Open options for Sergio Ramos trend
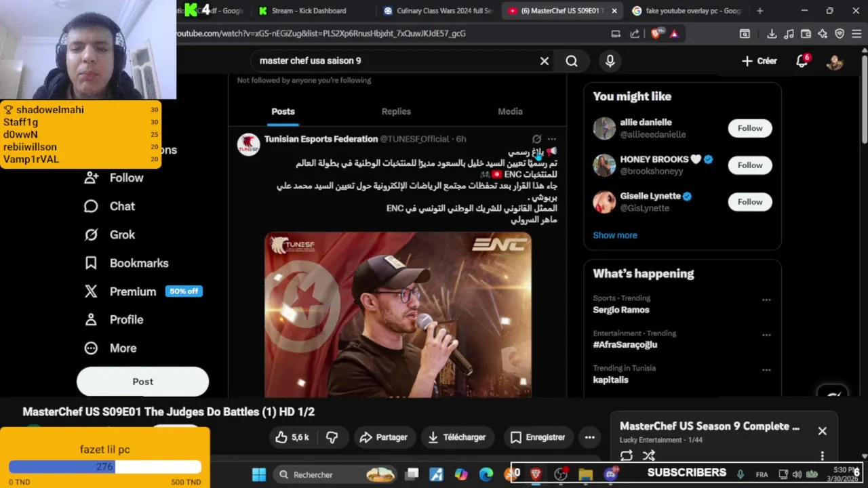868x488 pixels. coord(766,300)
